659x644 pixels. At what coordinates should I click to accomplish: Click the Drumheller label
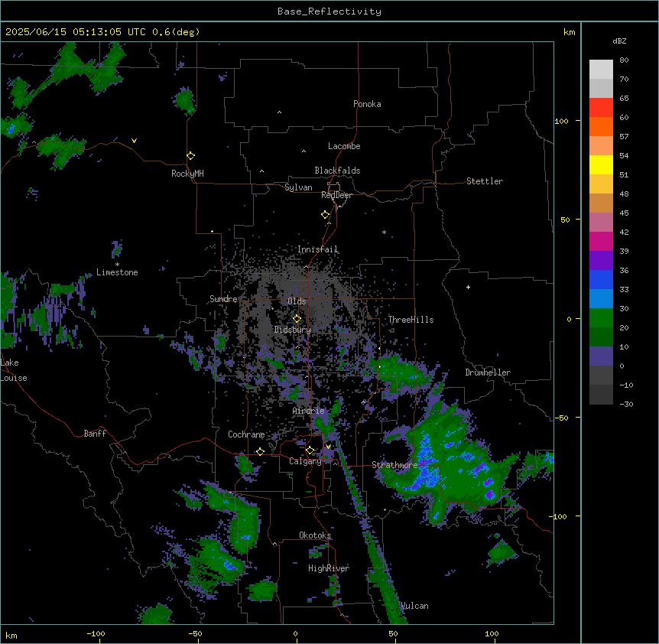488,372
